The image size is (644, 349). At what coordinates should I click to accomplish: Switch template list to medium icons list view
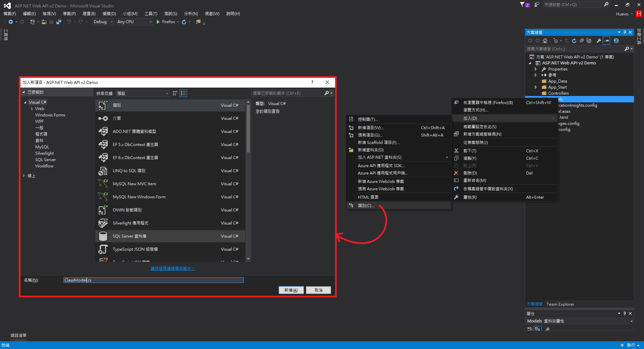[x=183, y=93]
